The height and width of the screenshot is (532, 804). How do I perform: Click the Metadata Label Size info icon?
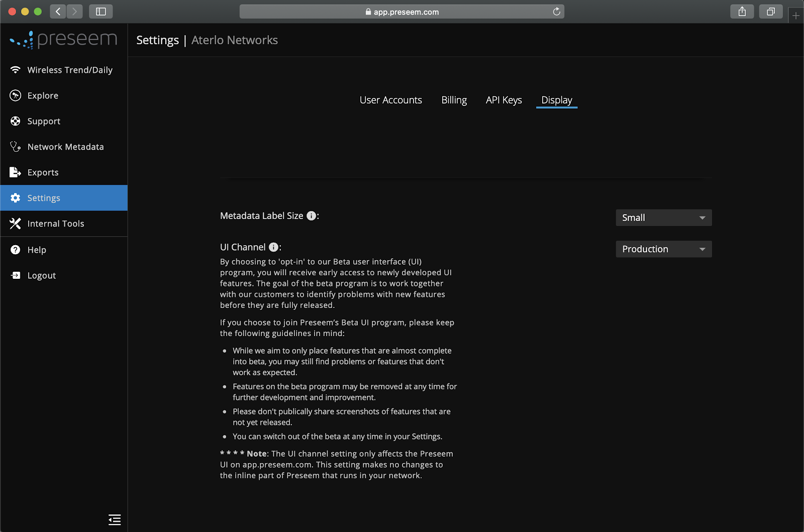click(x=312, y=216)
